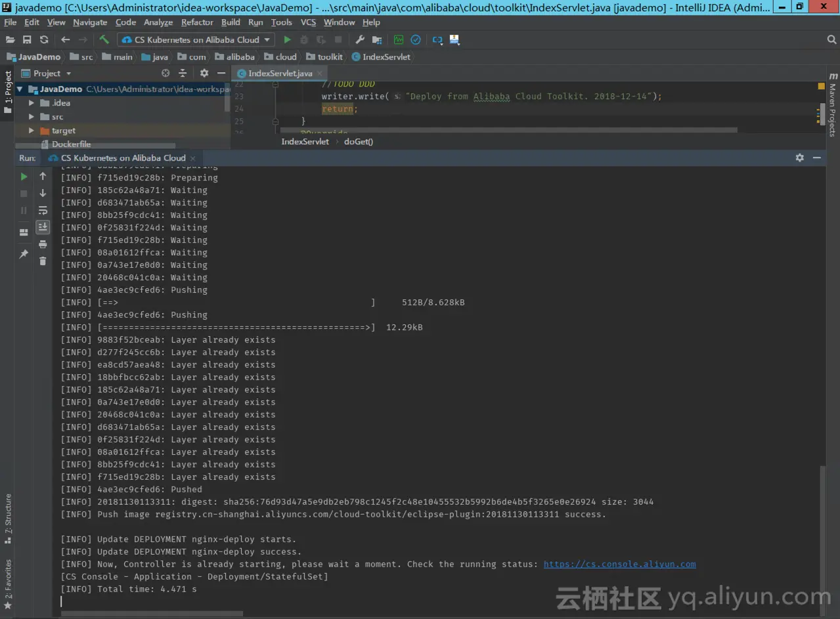This screenshot has width=840, height=619.
Task: Save all files with the disk icon
Action: (x=27, y=40)
